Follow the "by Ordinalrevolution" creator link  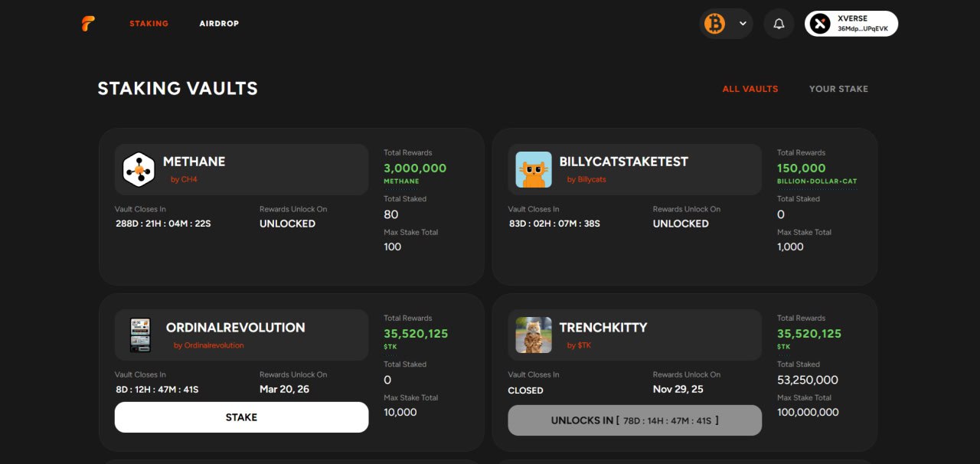click(208, 345)
